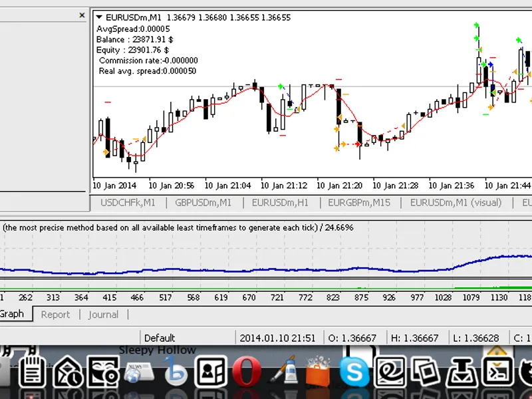Launch the terminal prompt dock icon
532x399 pixels.
[497, 372]
